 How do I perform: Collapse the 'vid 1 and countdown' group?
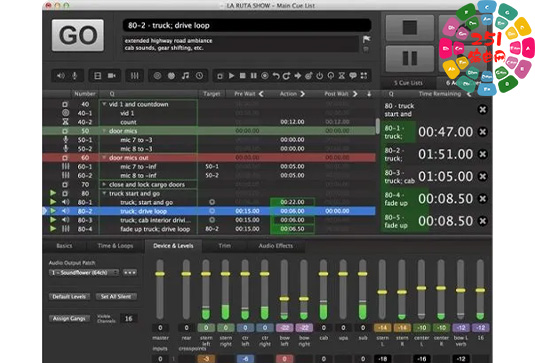click(104, 104)
